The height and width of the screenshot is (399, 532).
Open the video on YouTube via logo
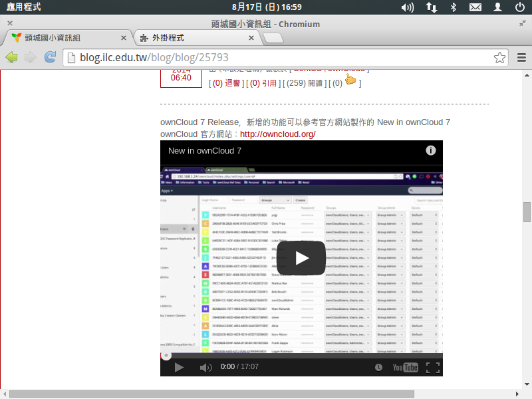(405, 368)
